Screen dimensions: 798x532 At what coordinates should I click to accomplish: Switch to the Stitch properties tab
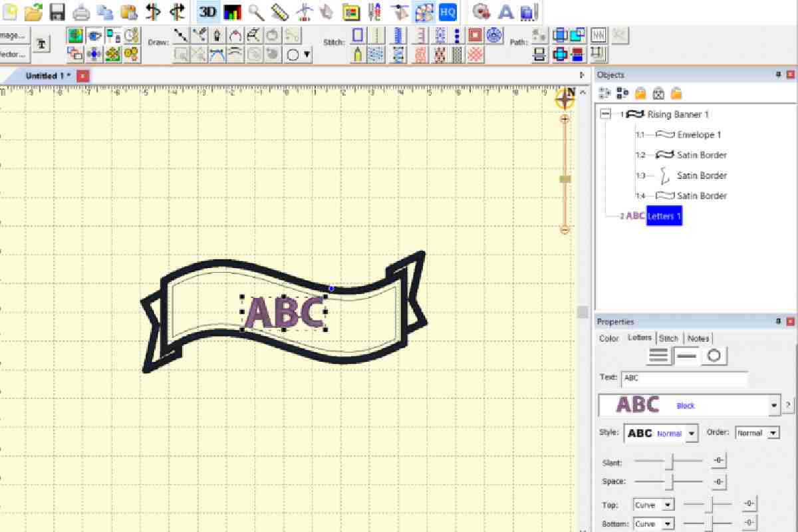[668, 338]
